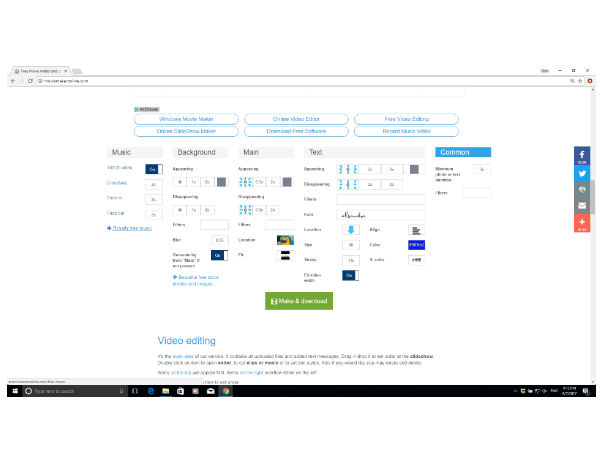600x450 pixels.
Task: Select the Text location arrow icon
Action: pos(351,229)
